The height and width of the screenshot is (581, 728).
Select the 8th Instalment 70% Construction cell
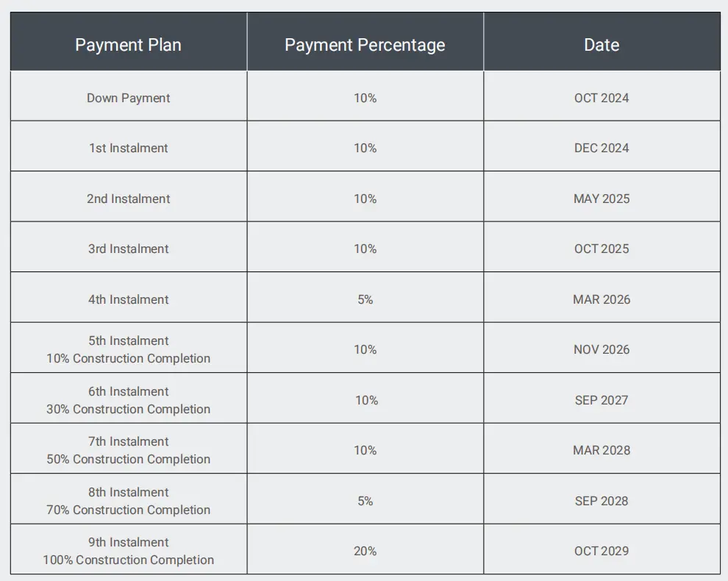point(129,499)
